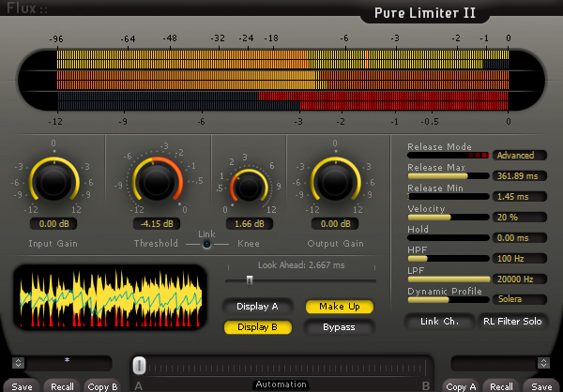The height and width of the screenshot is (392, 563).
Task: Click the Knee knob
Action: point(247,188)
